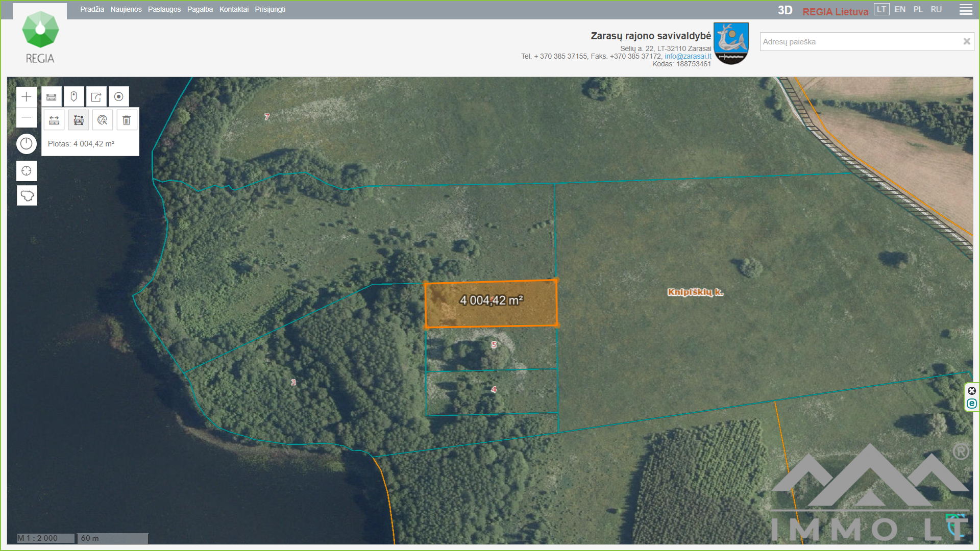Image resolution: width=980 pixels, height=551 pixels.
Task: Switch language to EN
Action: click(x=900, y=9)
